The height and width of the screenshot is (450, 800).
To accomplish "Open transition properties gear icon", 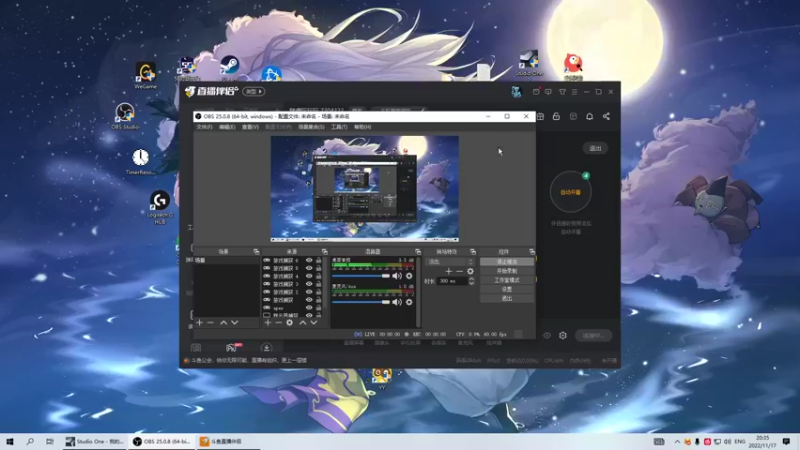I will [x=470, y=271].
